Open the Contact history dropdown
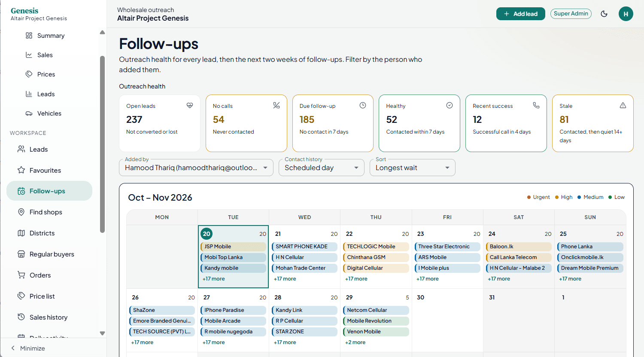This screenshot has height=357, width=644. click(x=322, y=168)
